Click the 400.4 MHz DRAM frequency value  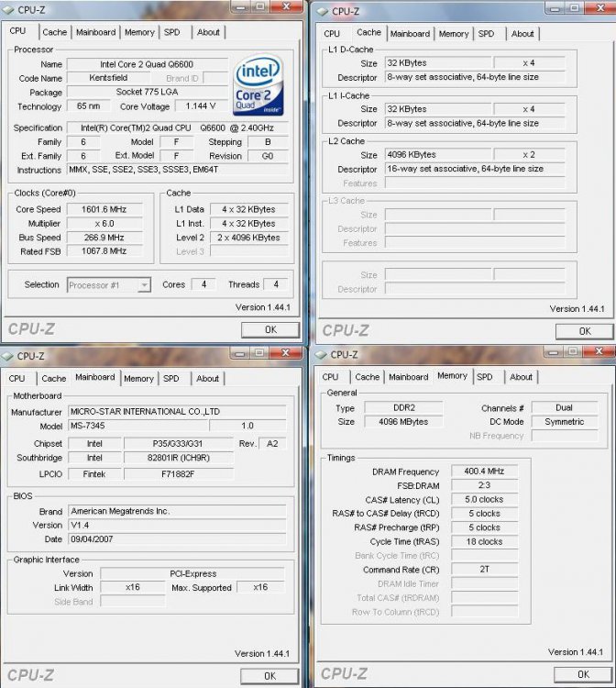tap(484, 472)
